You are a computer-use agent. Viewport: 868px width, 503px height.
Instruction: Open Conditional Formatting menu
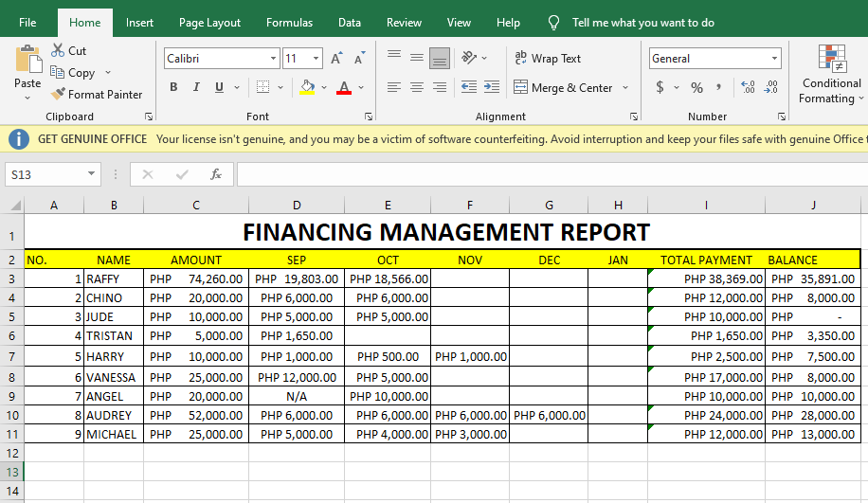pyautogui.click(x=831, y=74)
